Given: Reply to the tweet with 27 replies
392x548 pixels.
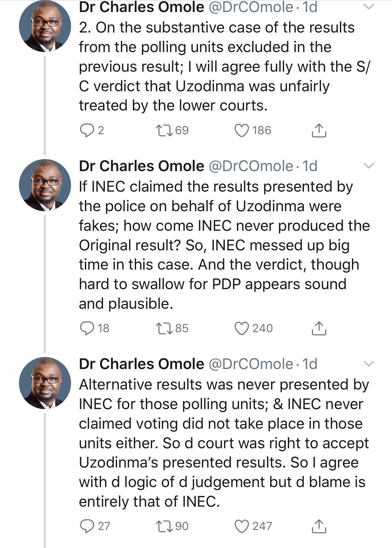Looking at the screenshot, I should 87,526.
